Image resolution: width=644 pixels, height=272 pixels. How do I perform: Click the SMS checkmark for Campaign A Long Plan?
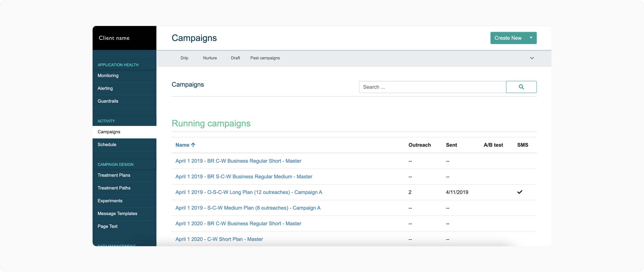(x=520, y=192)
